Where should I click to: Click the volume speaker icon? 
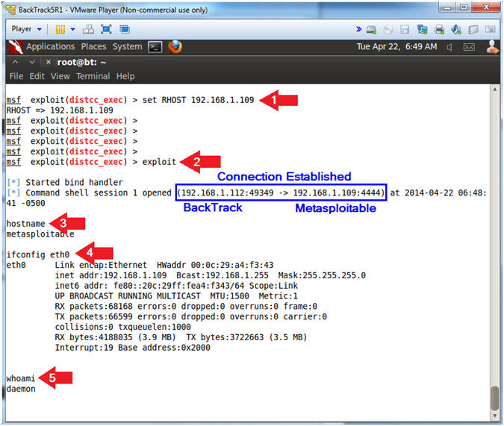coord(450,47)
